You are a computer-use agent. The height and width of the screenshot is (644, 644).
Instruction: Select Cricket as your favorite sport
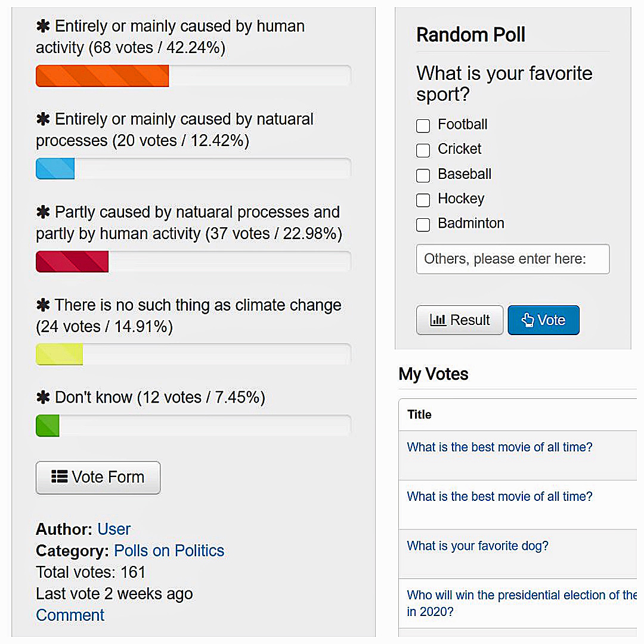point(423,150)
